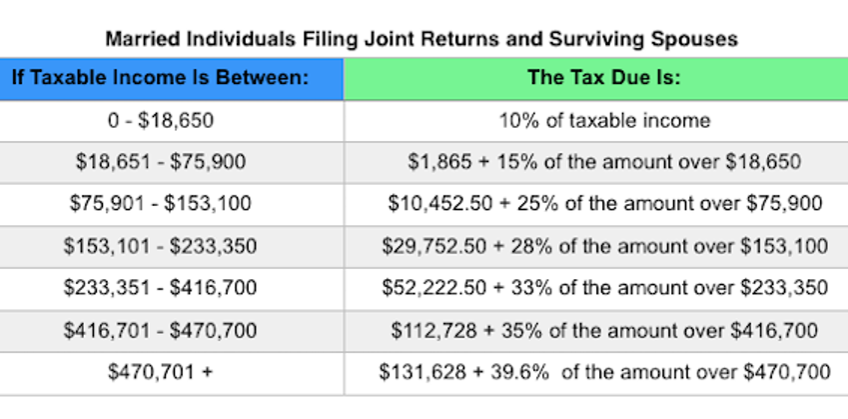Click the '$153,101 - $233,350' income range cell
The width and height of the screenshot is (848, 419).
click(x=161, y=246)
